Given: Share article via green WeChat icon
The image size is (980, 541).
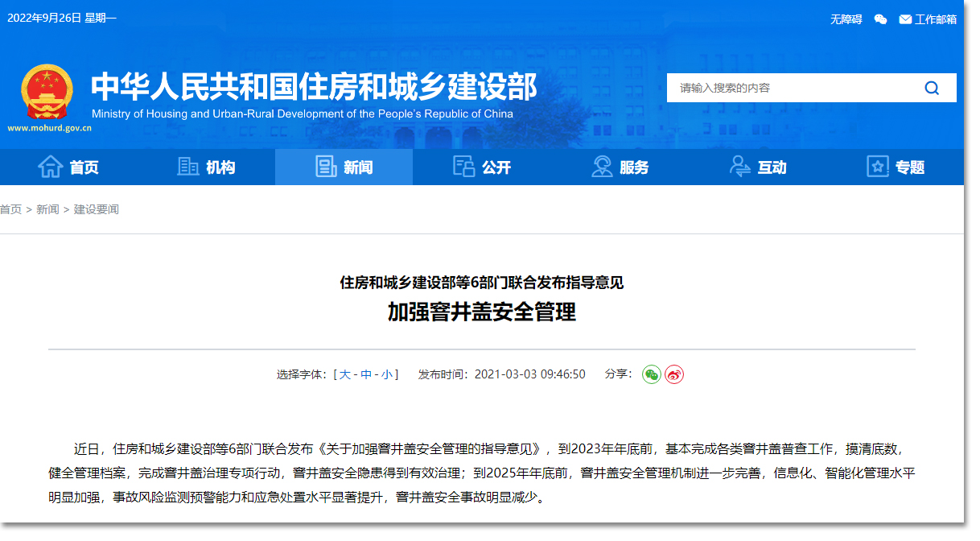Looking at the screenshot, I should (x=651, y=374).
